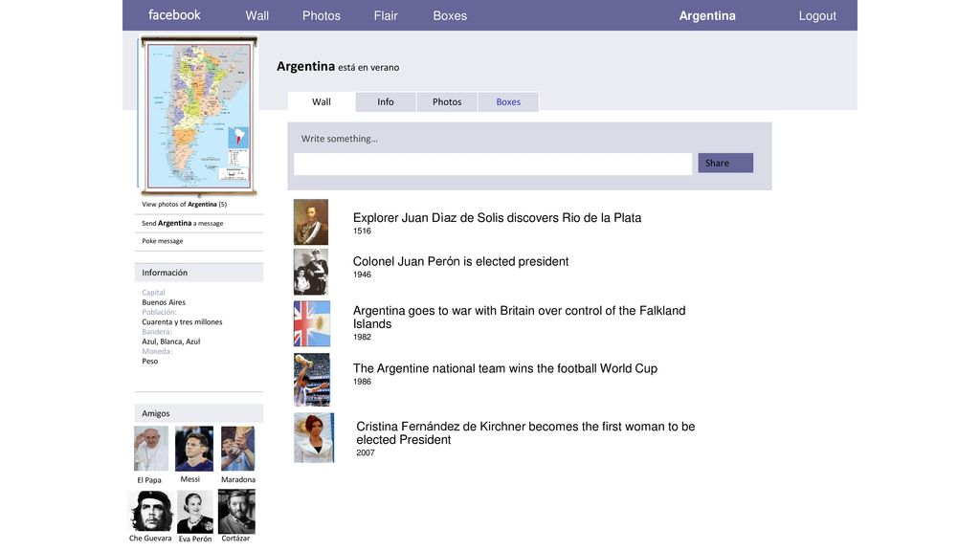Click the year 1982 timestamp
Image resolution: width=980 pixels, height=551 pixels.
[x=362, y=338]
